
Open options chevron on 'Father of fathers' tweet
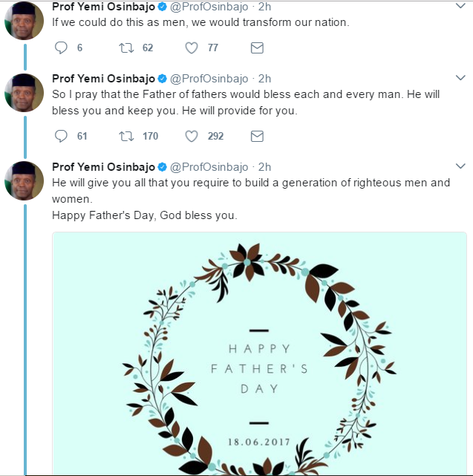pos(460,78)
